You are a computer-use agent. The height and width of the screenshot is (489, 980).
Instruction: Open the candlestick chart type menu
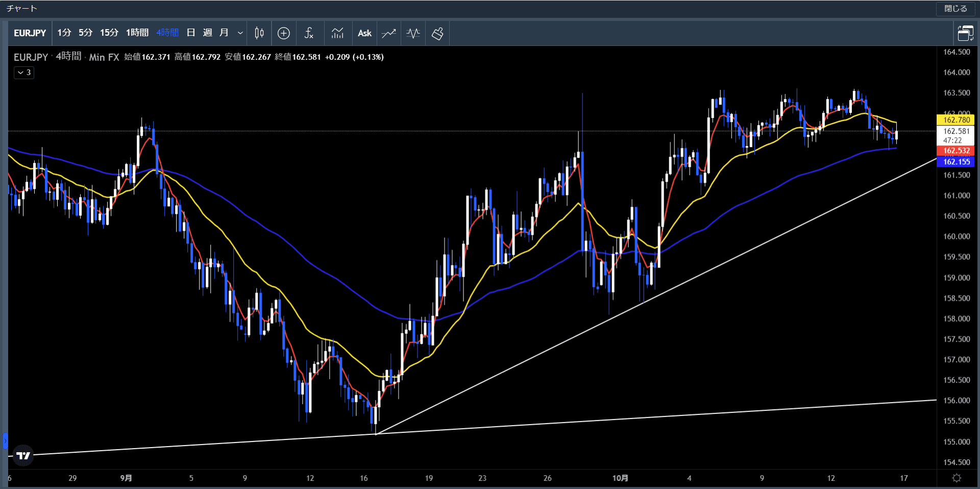coord(259,33)
